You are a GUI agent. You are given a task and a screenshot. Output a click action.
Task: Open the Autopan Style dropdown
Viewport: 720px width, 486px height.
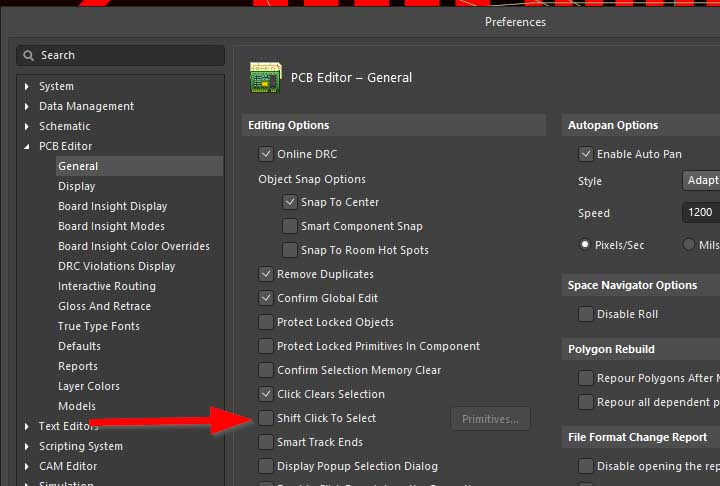click(700, 181)
